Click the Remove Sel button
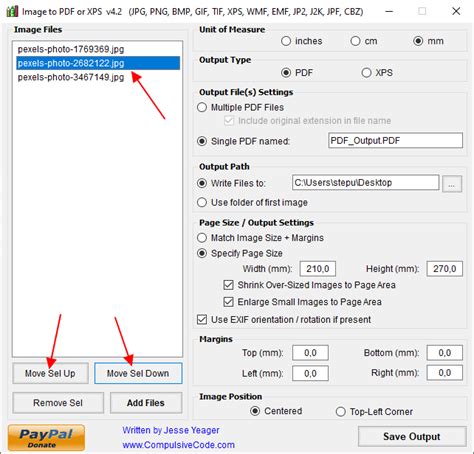This screenshot has height=454, width=474. pos(58,403)
